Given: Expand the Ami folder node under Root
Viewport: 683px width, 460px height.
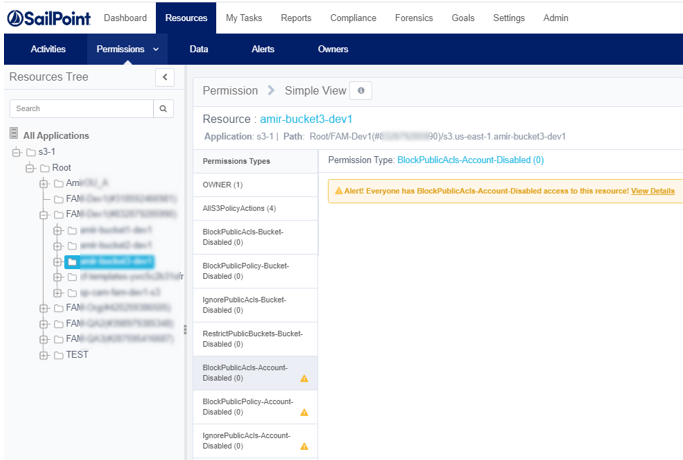Looking at the screenshot, I should (44, 183).
